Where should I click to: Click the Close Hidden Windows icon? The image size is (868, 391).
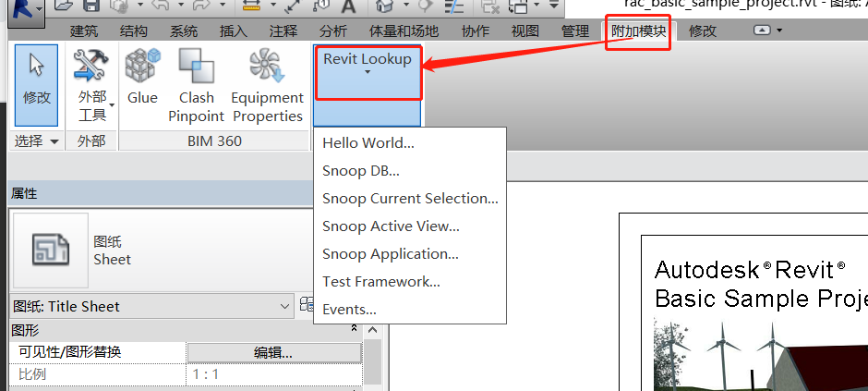point(490,6)
